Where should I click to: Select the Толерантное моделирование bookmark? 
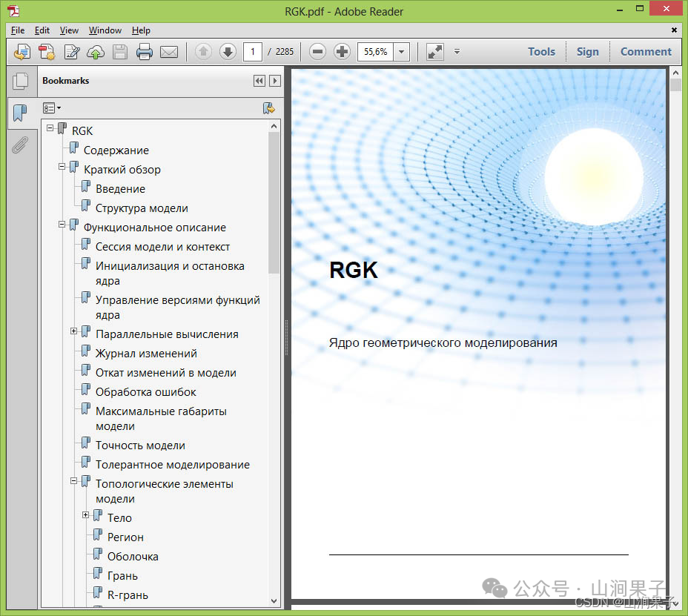pos(173,465)
